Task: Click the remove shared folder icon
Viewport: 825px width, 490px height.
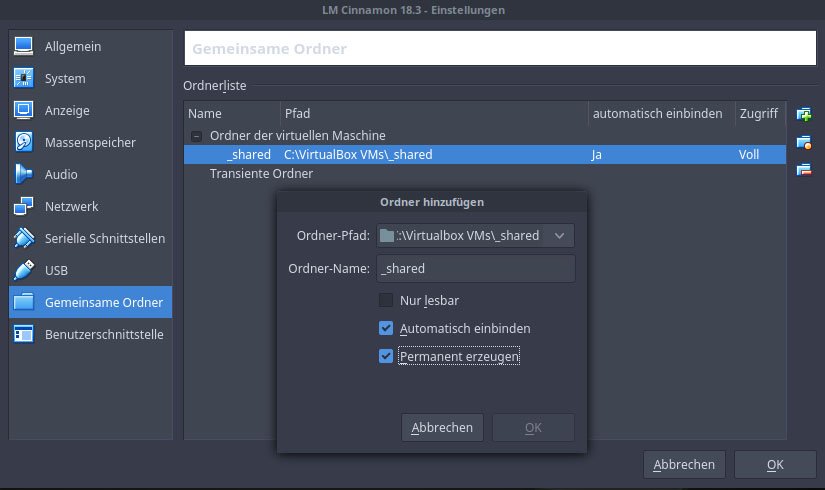Action: 803,169
